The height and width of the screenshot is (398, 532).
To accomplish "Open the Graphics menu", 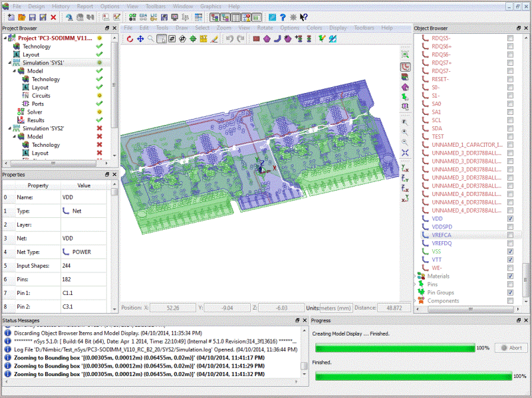I will pos(211,6).
